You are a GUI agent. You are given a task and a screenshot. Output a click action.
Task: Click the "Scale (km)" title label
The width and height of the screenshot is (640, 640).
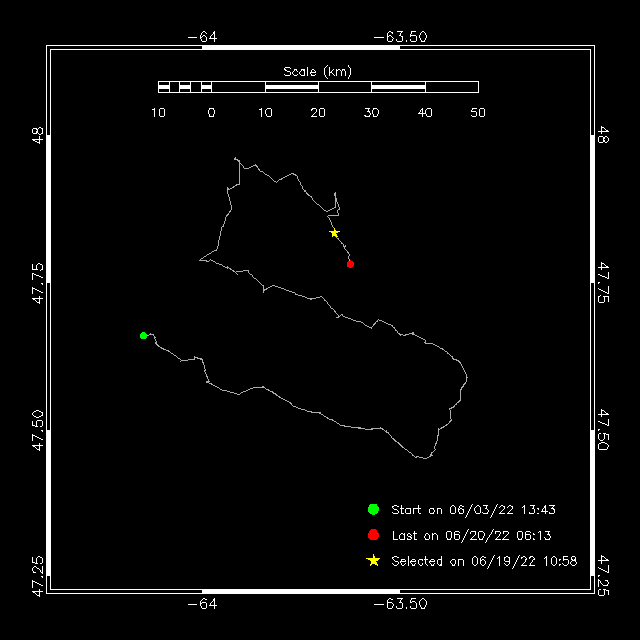coord(317,71)
